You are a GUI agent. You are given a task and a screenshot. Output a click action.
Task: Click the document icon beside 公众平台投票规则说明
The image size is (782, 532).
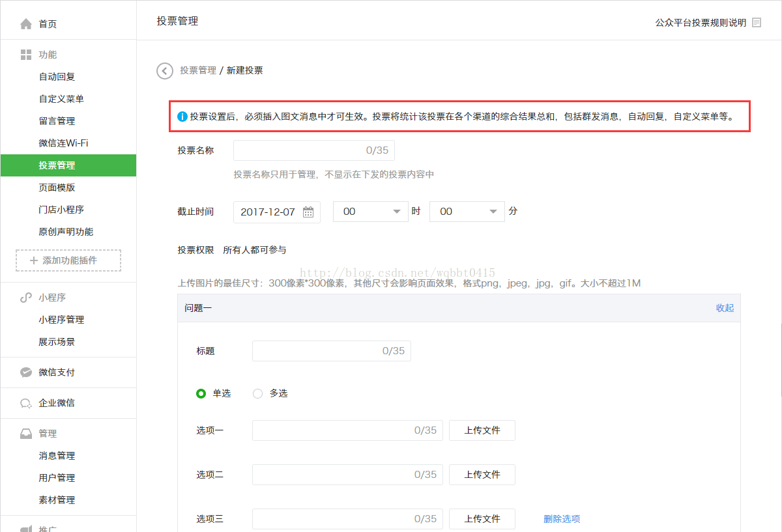tap(757, 22)
